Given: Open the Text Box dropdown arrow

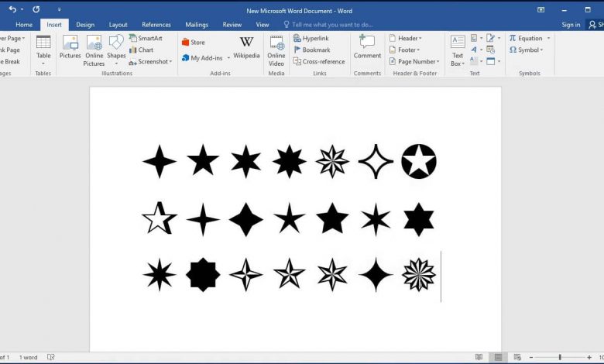Looking at the screenshot, I should pyautogui.click(x=463, y=64).
